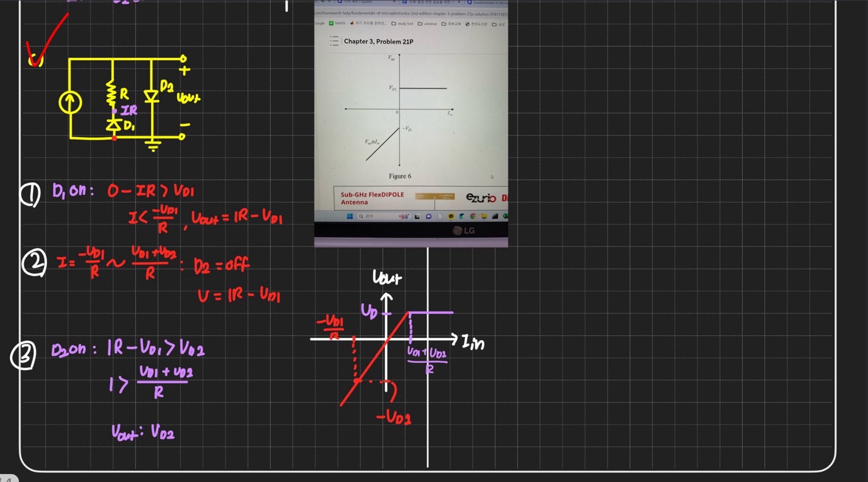Switch to the Fundamentals of Microelectronics tab
Image resolution: width=868 pixels, height=482 pixels.
485,2
